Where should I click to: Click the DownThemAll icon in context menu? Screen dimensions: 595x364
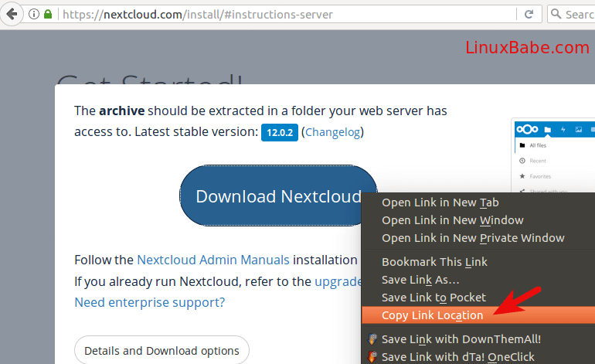point(372,338)
